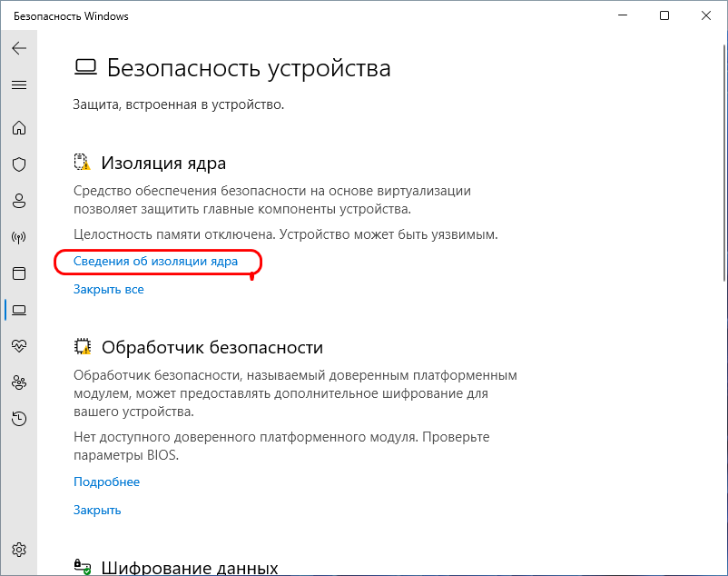The height and width of the screenshot is (576, 728).
Task: Select Device security laptop icon in sidebar
Action: point(19,310)
